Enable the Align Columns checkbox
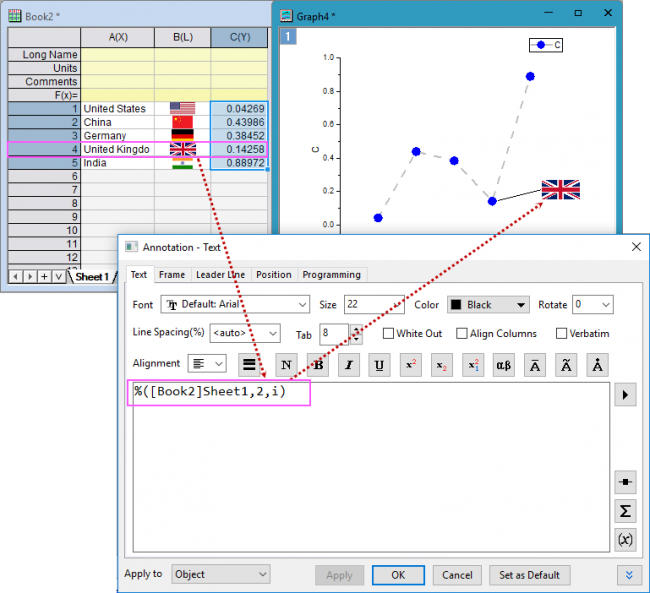Viewport: 650px width, 593px height. click(461, 333)
